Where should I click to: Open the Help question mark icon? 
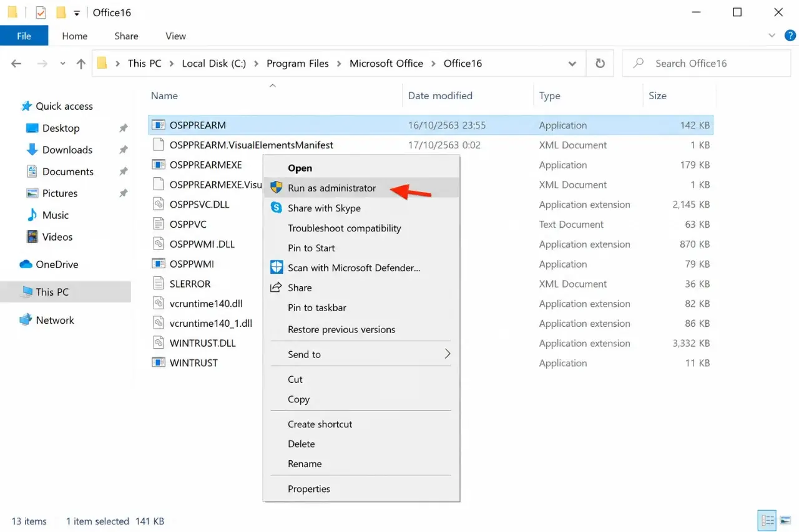(x=790, y=36)
